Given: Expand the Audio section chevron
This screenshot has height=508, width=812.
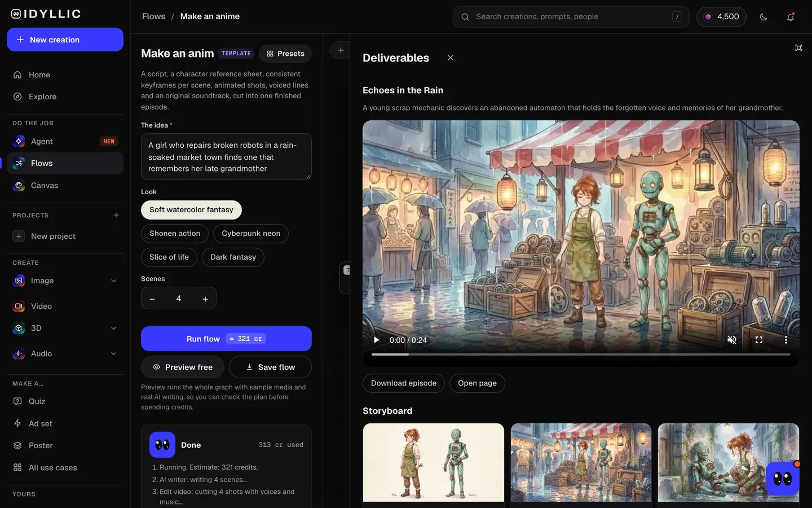Looking at the screenshot, I should coord(114,353).
